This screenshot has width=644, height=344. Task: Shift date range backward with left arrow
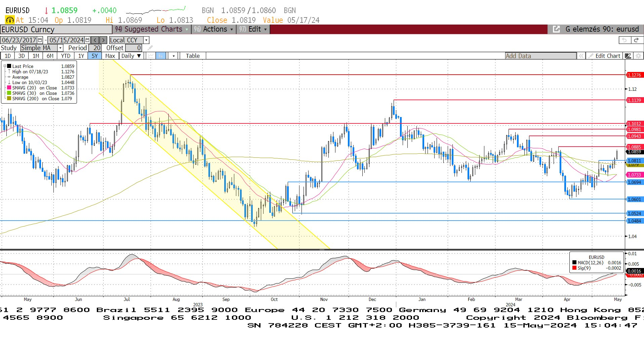(95, 40)
